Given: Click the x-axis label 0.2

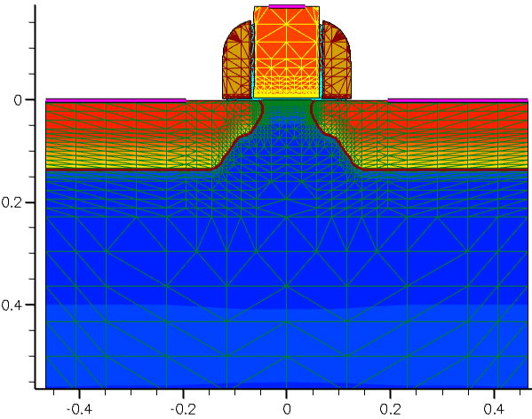Looking at the screenshot, I should 391,409.
